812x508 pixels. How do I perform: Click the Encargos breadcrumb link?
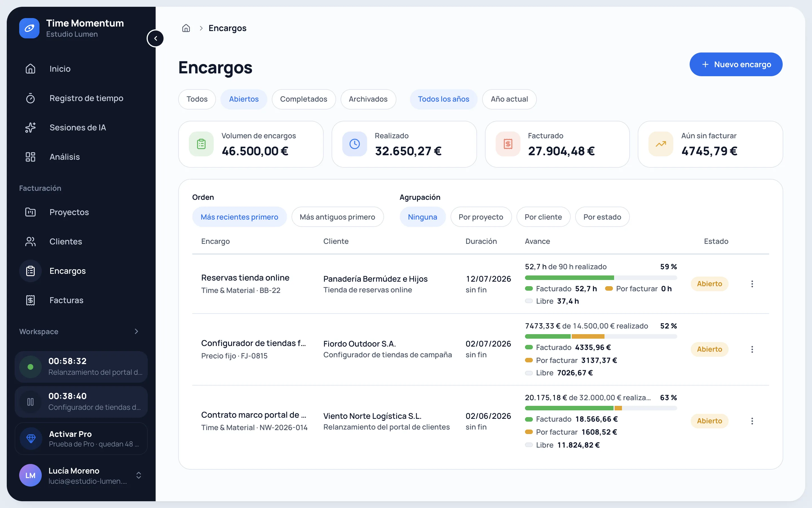(228, 28)
